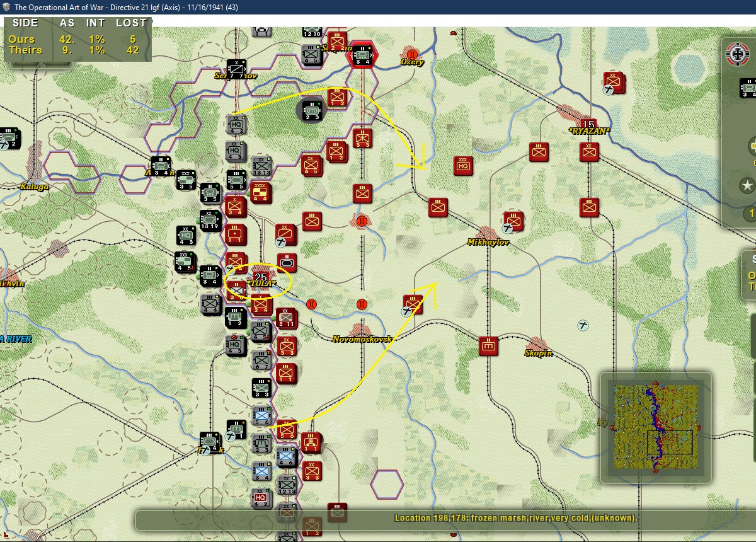Select the grey HQ unit marked 4 2 below Serpukhov

(x=236, y=124)
